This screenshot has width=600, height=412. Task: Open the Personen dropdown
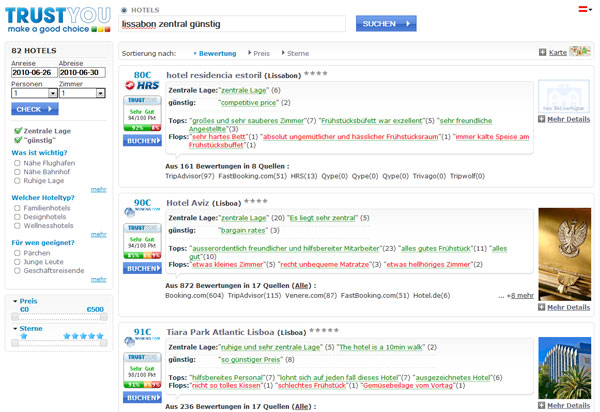pos(34,93)
